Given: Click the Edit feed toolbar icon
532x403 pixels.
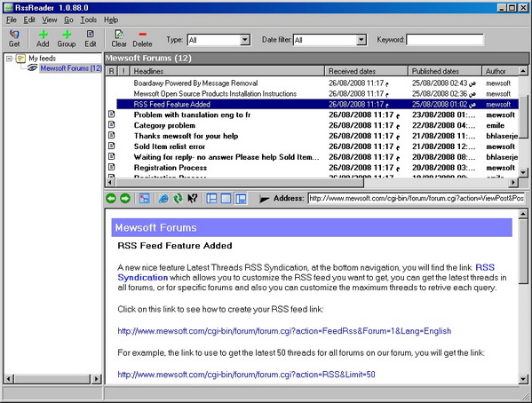Looking at the screenshot, I should [90, 34].
